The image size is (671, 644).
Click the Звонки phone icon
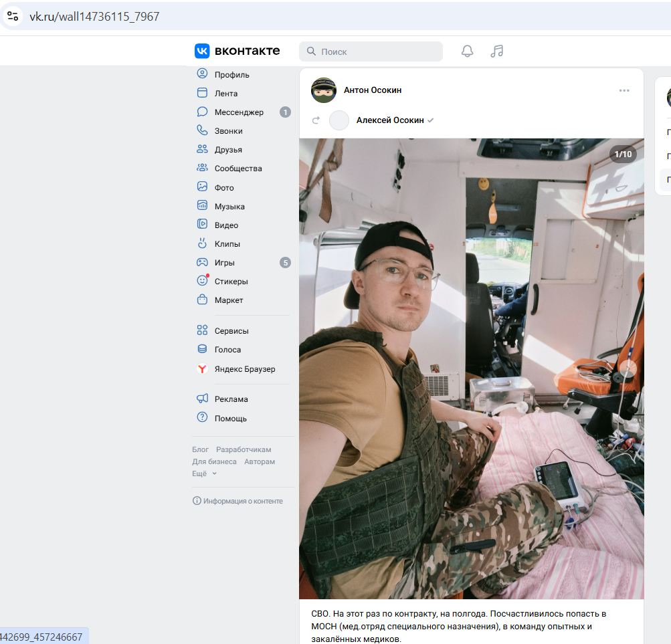202,130
